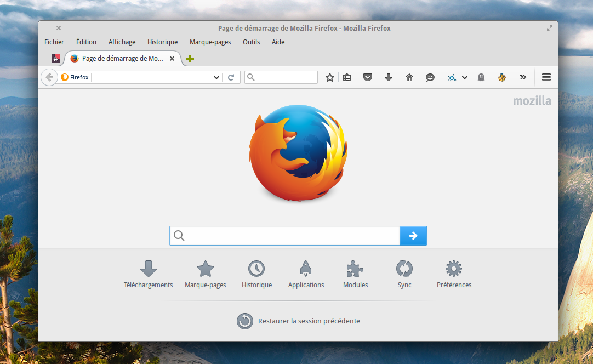The image size is (593, 364).
Task: Go to the home page via house icon
Action: (x=409, y=77)
